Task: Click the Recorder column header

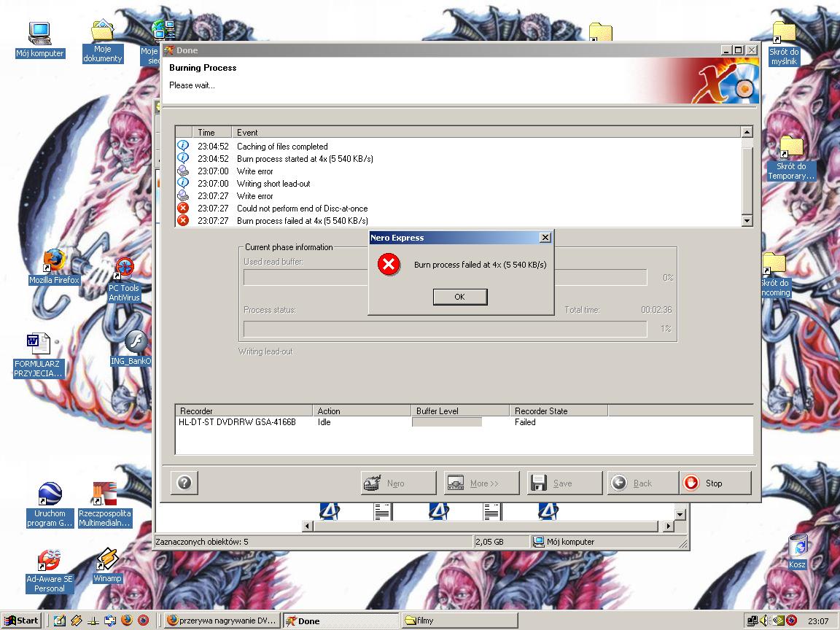Action: pyautogui.click(x=244, y=411)
